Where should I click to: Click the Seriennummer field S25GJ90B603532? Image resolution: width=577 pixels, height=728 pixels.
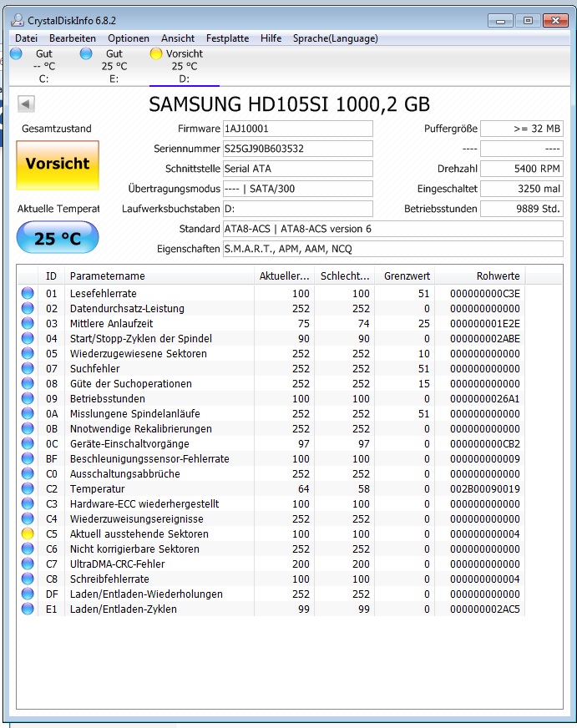(x=297, y=149)
